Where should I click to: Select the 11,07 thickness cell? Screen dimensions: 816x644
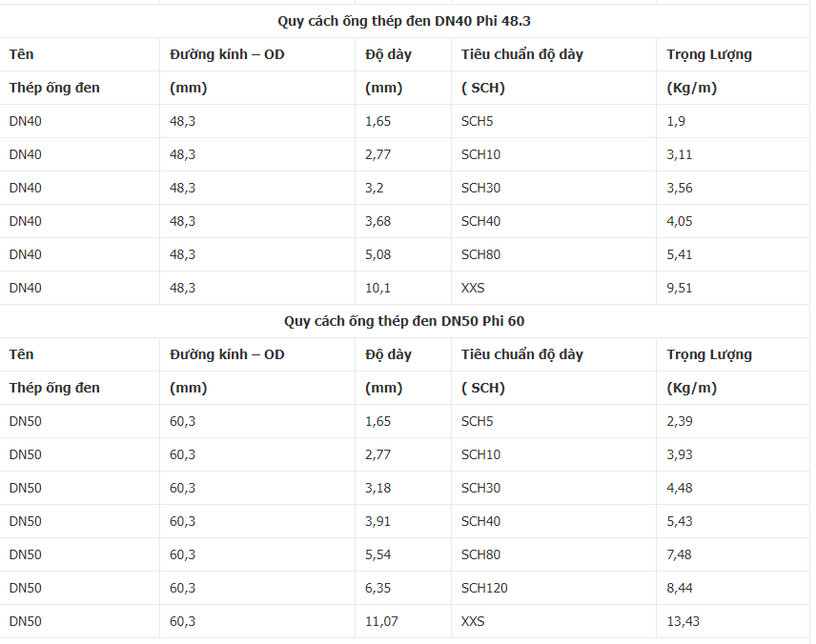381,621
